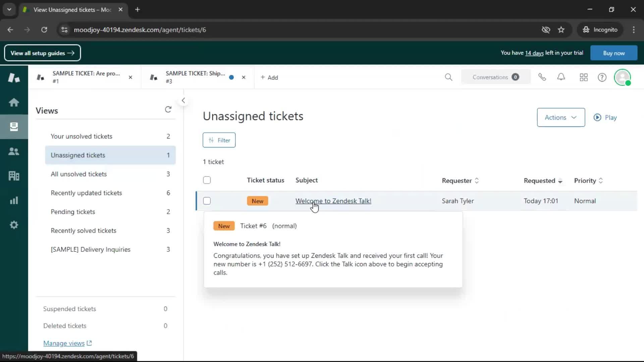Click the Normal priority cell
Screen dimensions: 644x362
click(x=585, y=201)
